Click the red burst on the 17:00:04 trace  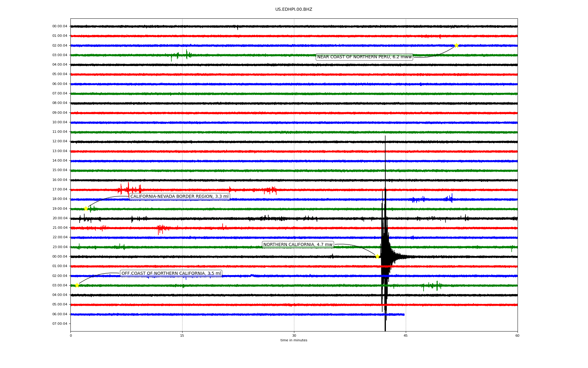[x=129, y=189]
